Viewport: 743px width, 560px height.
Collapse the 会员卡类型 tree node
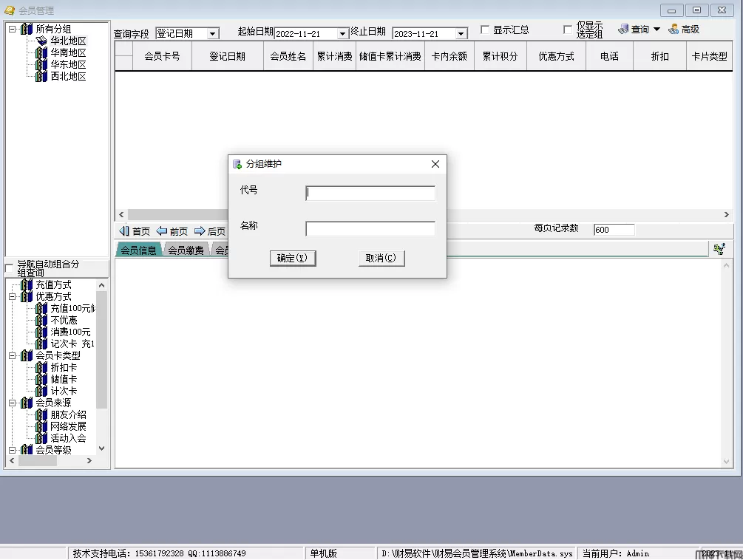pyautogui.click(x=13, y=356)
